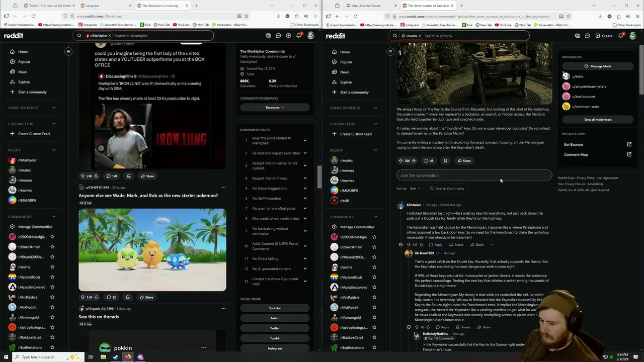Viewport: 644px width, 362px height.
Task: Click Message Mods button
Action: 598,66
